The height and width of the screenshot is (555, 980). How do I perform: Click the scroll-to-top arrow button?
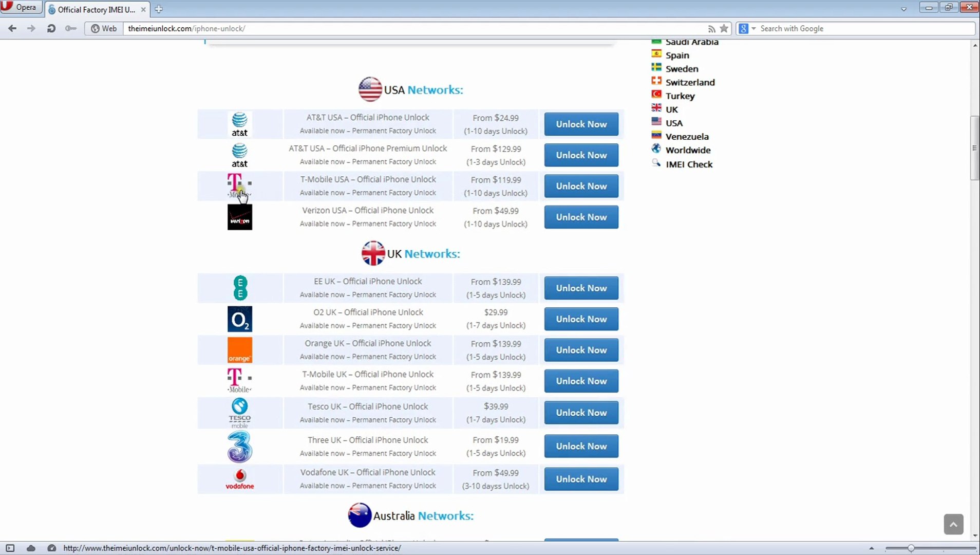coord(953,524)
